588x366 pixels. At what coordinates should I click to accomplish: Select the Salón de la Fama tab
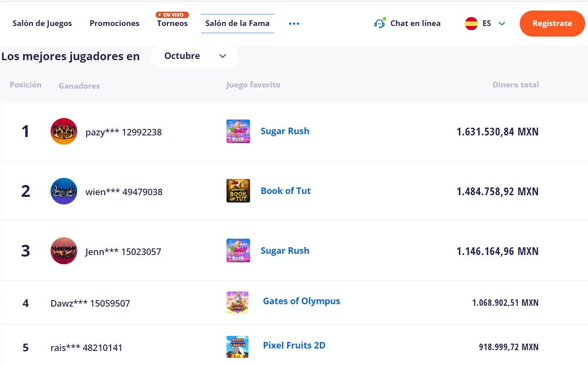[x=237, y=24]
